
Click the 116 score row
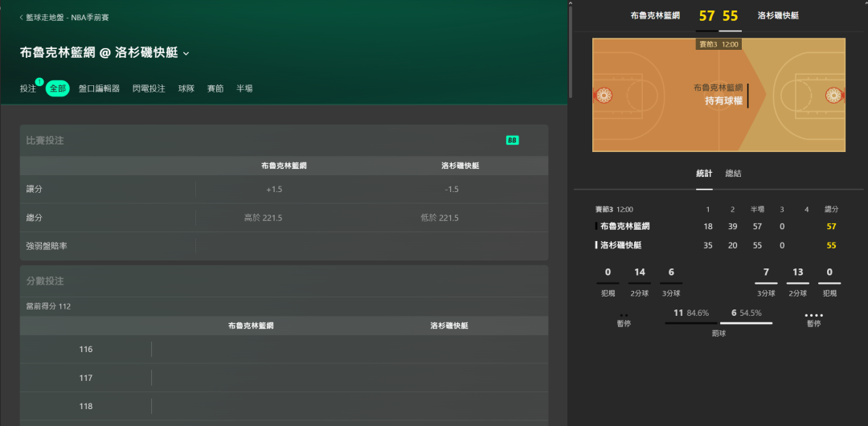284,349
